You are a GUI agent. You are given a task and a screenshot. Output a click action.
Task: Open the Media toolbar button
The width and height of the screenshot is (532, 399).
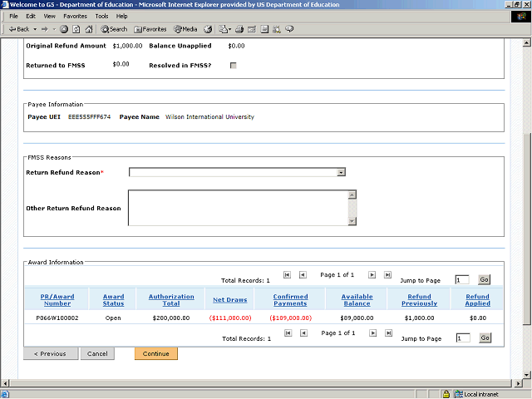click(185, 29)
